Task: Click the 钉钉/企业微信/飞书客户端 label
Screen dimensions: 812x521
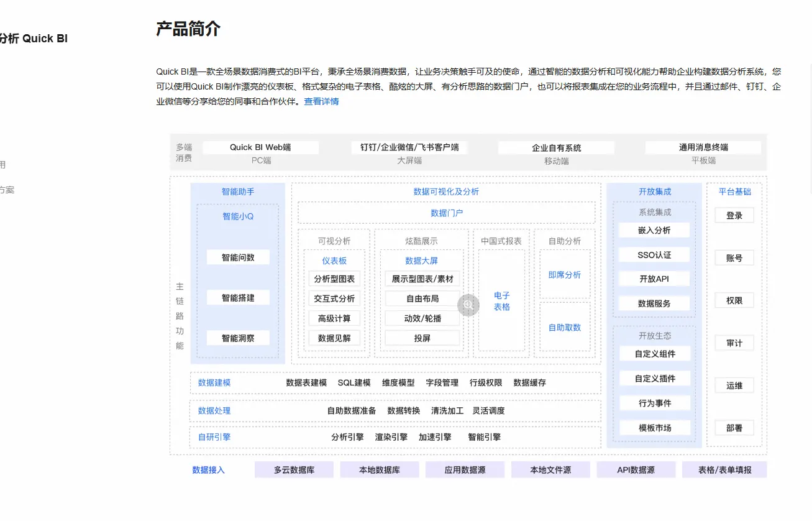Action: 409,147
